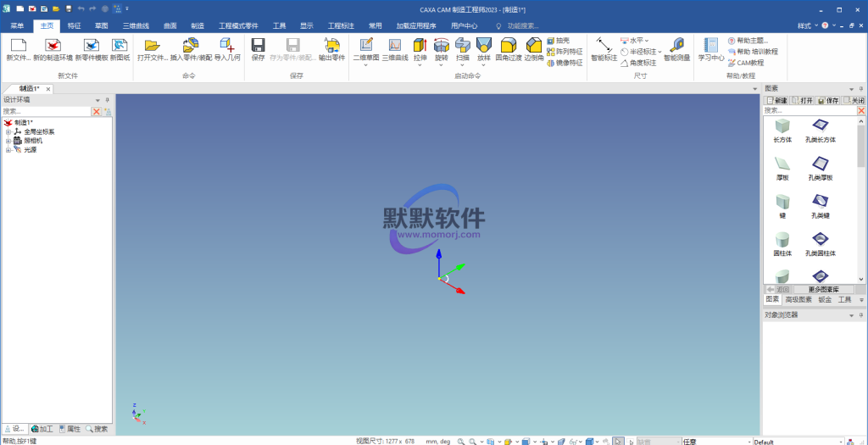This screenshot has height=445, width=868.
Task: Click the 二维草图 (2D sketch) tool icon
Action: click(x=366, y=46)
